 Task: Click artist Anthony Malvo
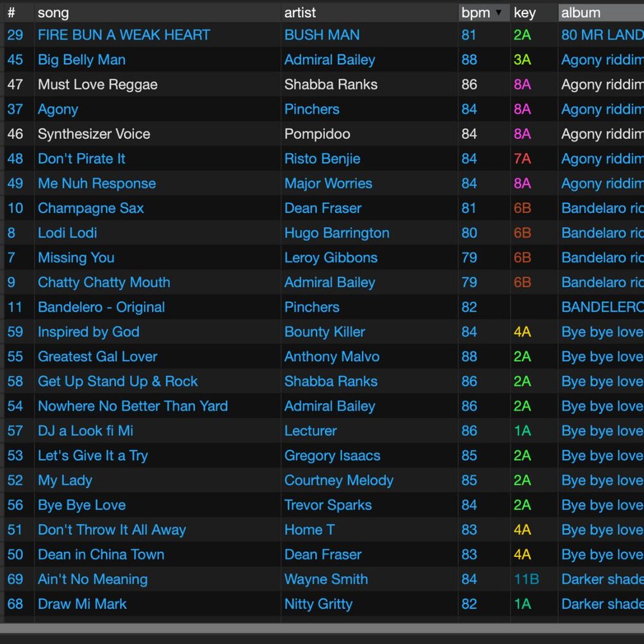coord(332,356)
